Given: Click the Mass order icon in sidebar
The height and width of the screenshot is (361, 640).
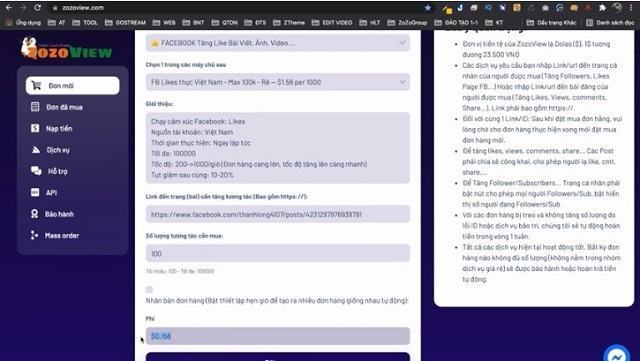Looking at the screenshot, I should (x=35, y=235).
